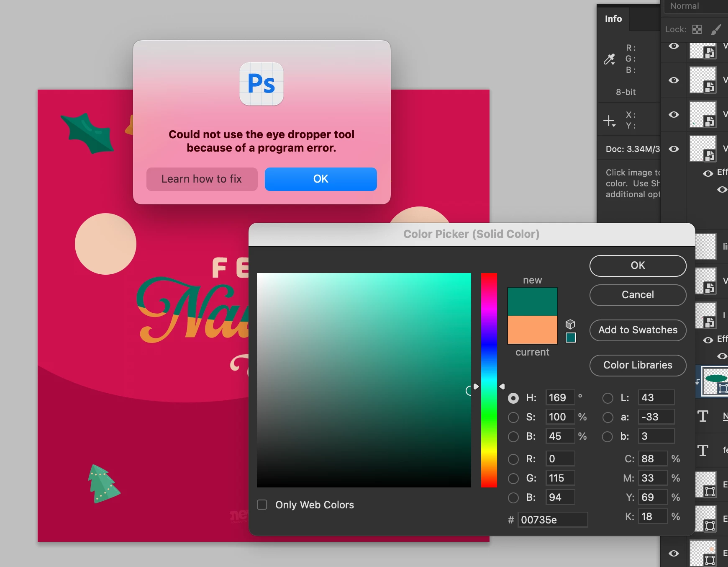Click the 'a' field showing -33
Viewport: 728px width, 567px height.
pos(656,417)
